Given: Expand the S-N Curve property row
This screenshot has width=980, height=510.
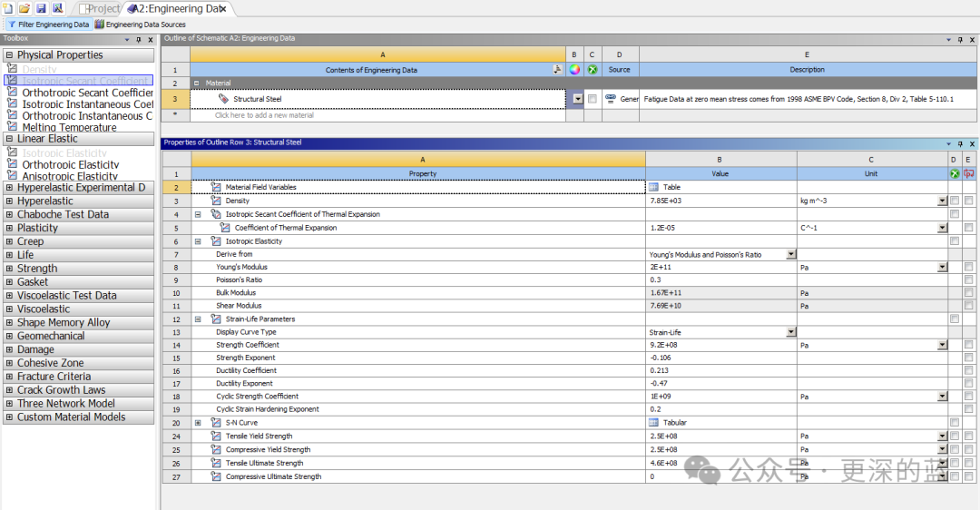Looking at the screenshot, I should point(198,423).
